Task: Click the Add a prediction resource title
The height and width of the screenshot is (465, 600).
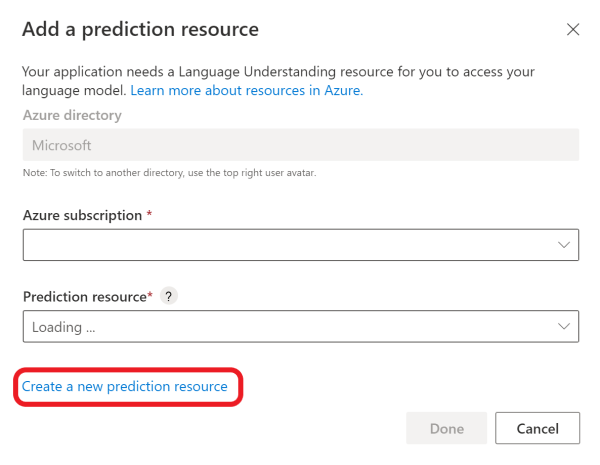Action: (141, 29)
